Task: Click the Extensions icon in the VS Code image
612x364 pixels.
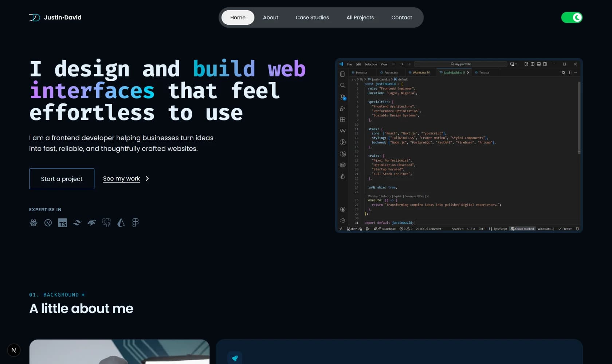Action: click(343, 120)
